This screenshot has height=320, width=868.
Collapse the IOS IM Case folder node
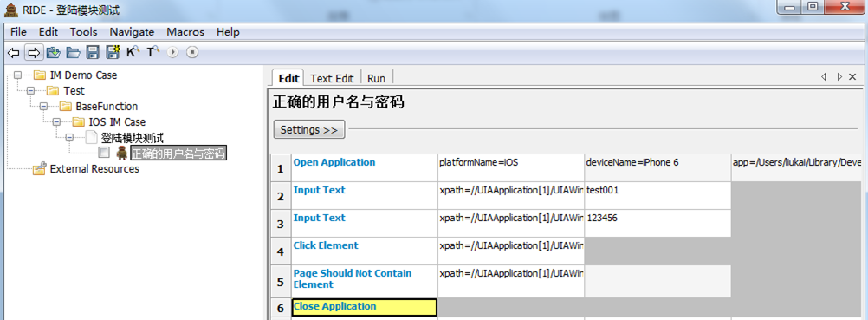(x=57, y=121)
